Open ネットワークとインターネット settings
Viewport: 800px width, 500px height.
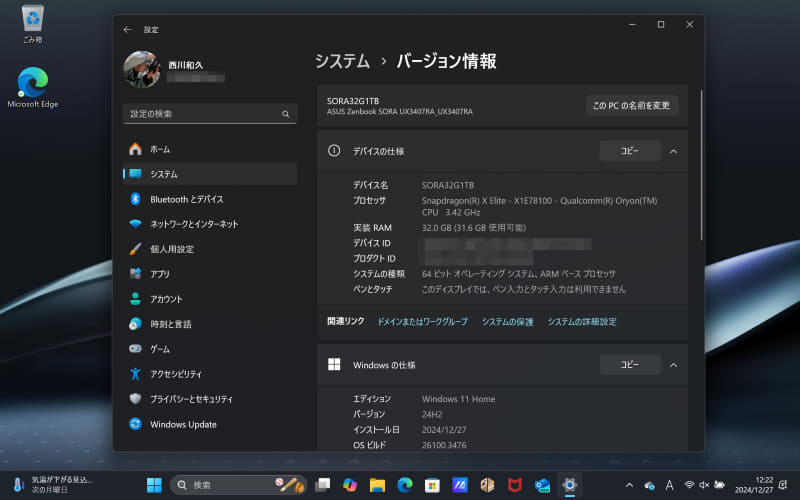point(210,224)
